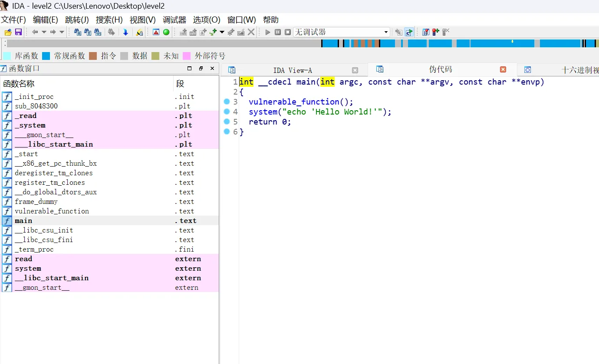Toggle breakpoint dot on line 3

227,102
